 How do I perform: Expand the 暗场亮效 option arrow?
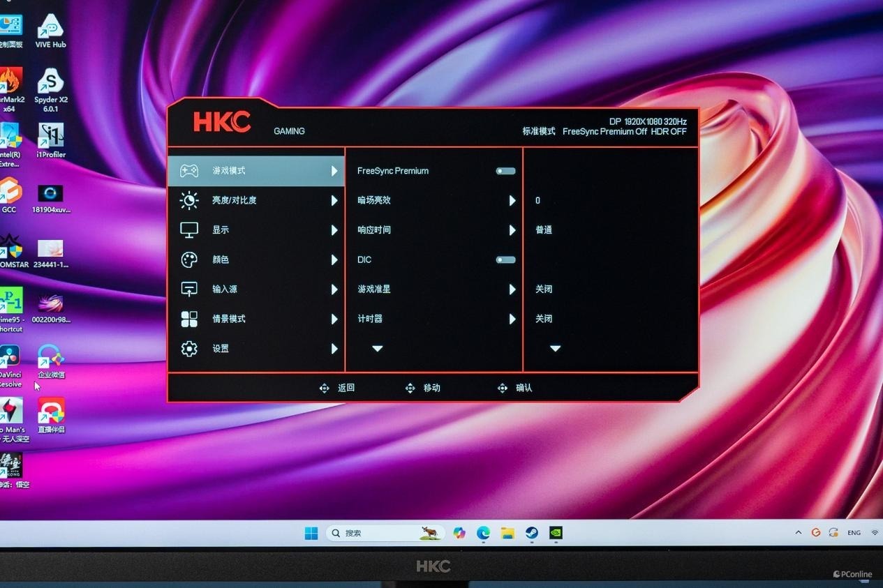(x=512, y=200)
